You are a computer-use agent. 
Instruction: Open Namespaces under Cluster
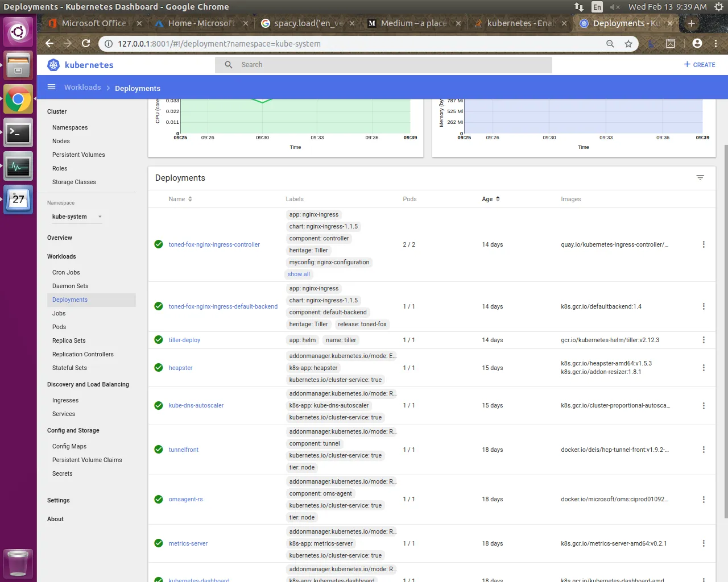(x=70, y=127)
